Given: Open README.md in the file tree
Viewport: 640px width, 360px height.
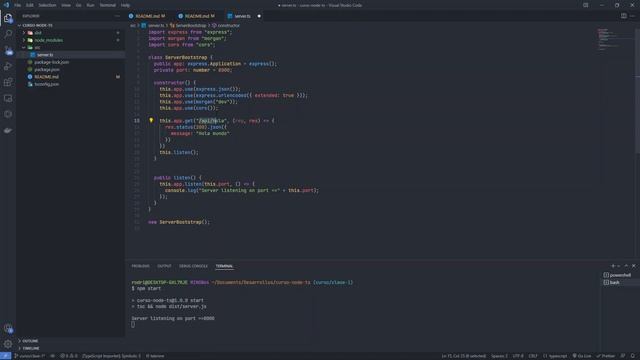Looking at the screenshot, I should (x=47, y=77).
